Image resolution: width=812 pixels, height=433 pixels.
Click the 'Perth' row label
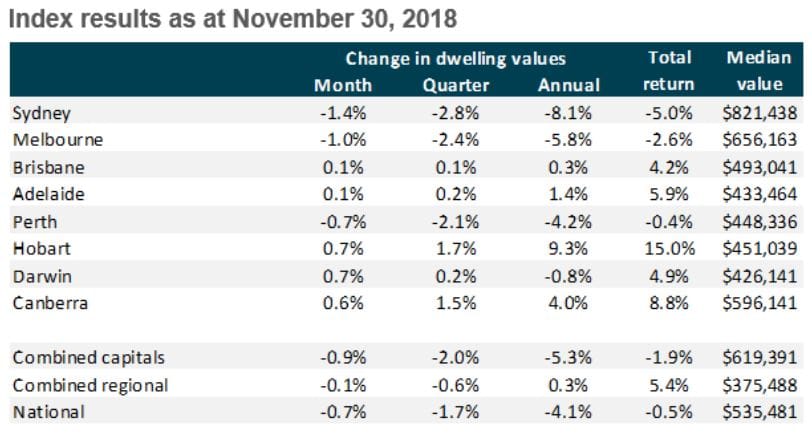pyautogui.click(x=32, y=220)
